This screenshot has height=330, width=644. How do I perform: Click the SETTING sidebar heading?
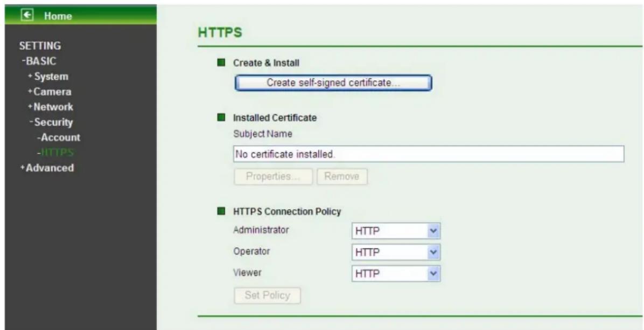pyautogui.click(x=40, y=46)
